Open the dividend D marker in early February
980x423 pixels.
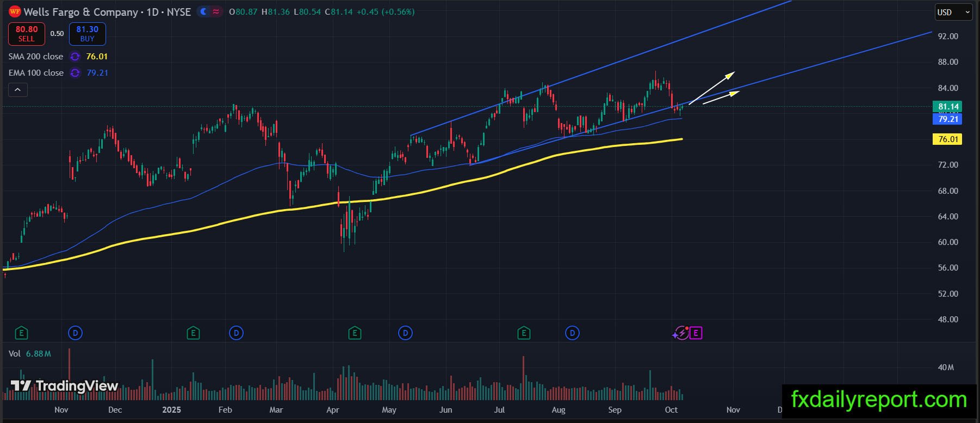[236, 333]
